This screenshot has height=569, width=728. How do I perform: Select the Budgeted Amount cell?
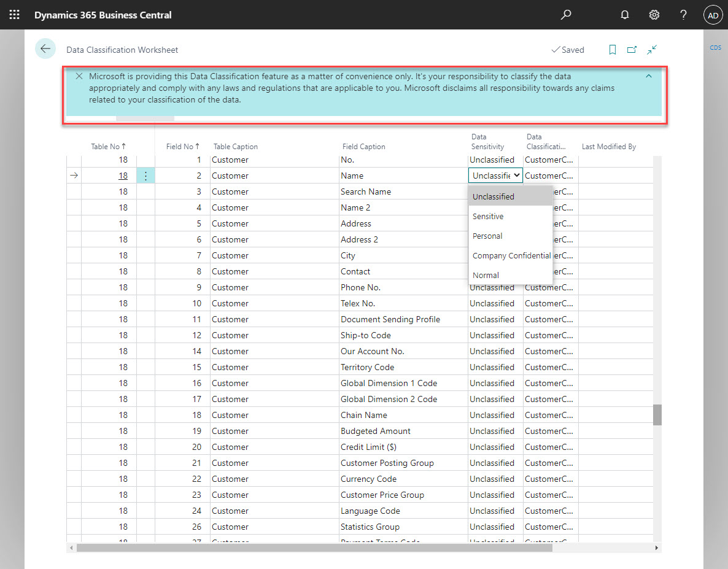pyautogui.click(x=403, y=431)
